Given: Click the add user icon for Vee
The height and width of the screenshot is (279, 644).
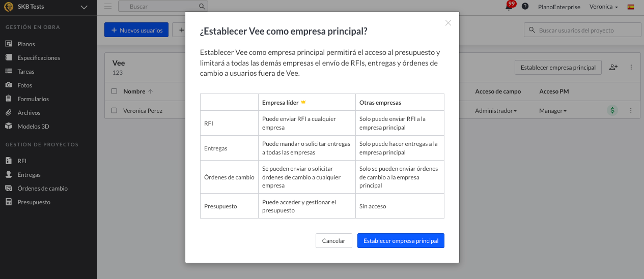Looking at the screenshot, I should (613, 67).
